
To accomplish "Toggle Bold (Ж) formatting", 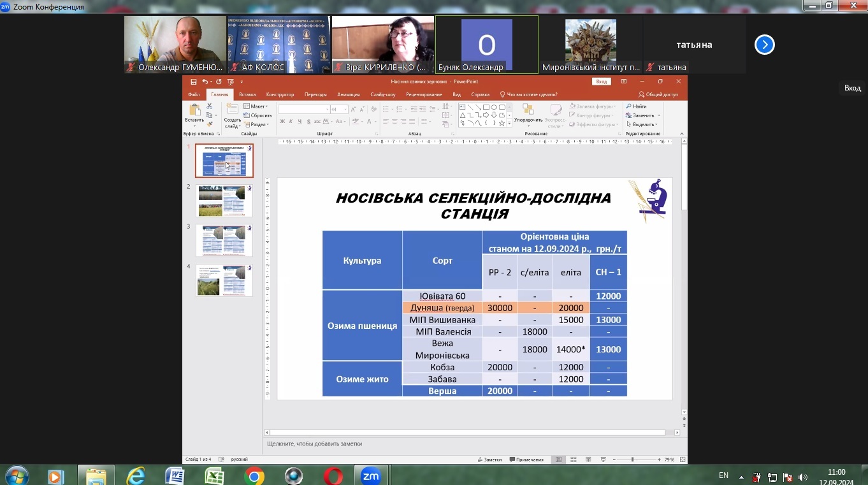I will click(x=282, y=121).
